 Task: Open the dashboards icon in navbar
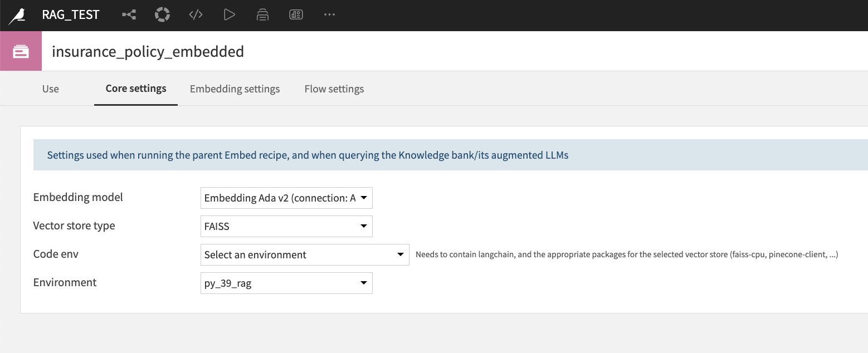[x=296, y=15]
